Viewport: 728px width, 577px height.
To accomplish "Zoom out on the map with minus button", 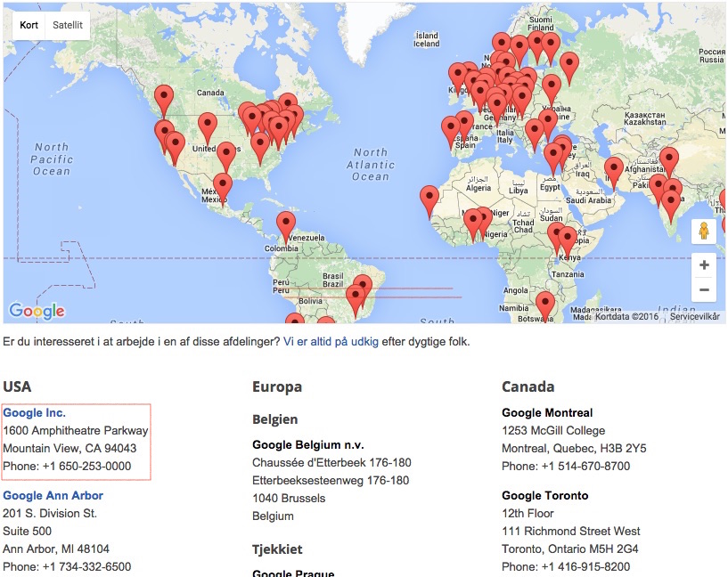I will tap(704, 290).
